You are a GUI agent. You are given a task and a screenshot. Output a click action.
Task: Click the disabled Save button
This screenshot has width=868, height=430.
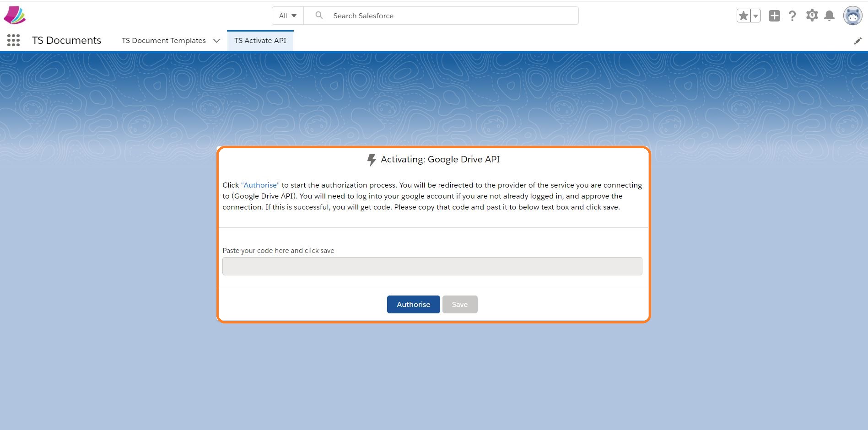click(x=459, y=304)
